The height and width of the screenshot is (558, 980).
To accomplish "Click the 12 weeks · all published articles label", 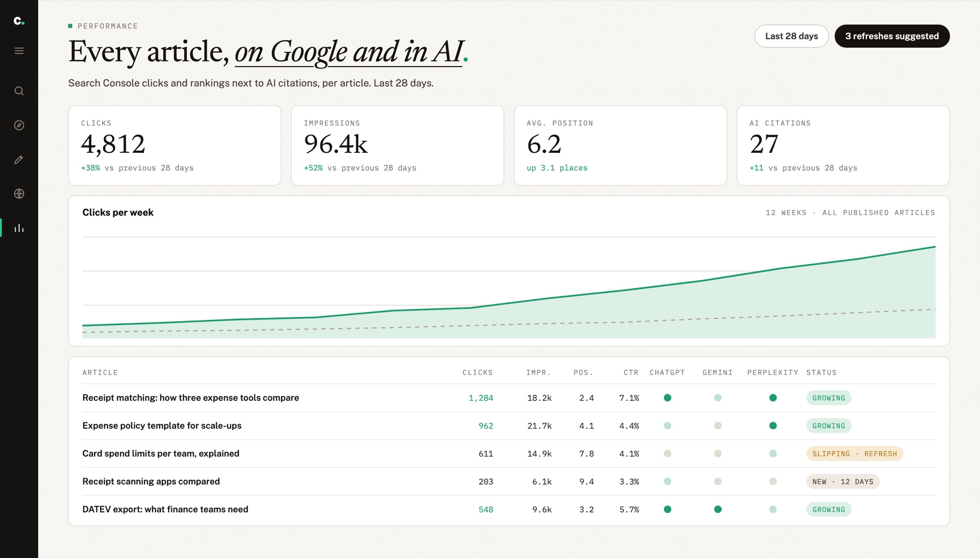I will (x=850, y=213).
